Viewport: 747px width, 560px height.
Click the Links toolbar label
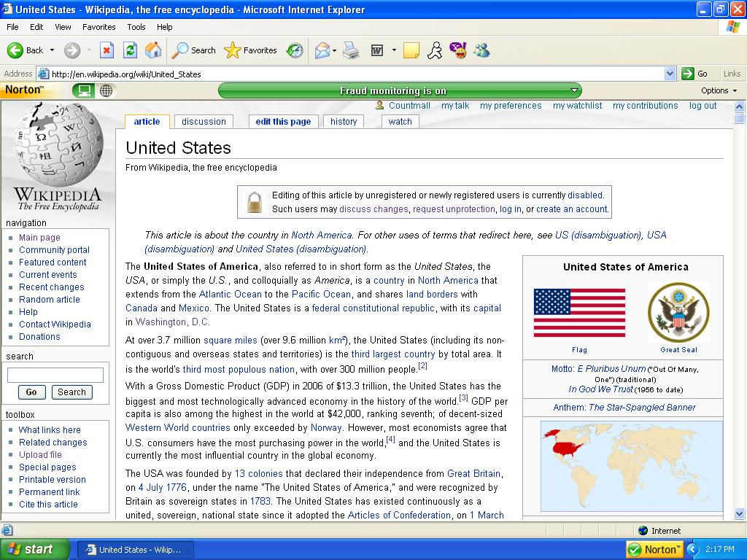[x=732, y=74]
